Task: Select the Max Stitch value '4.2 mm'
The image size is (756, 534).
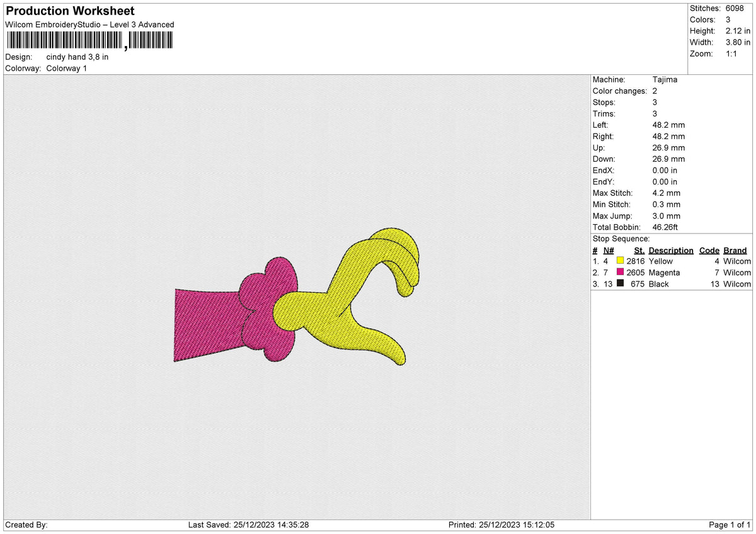Action: [667, 193]
